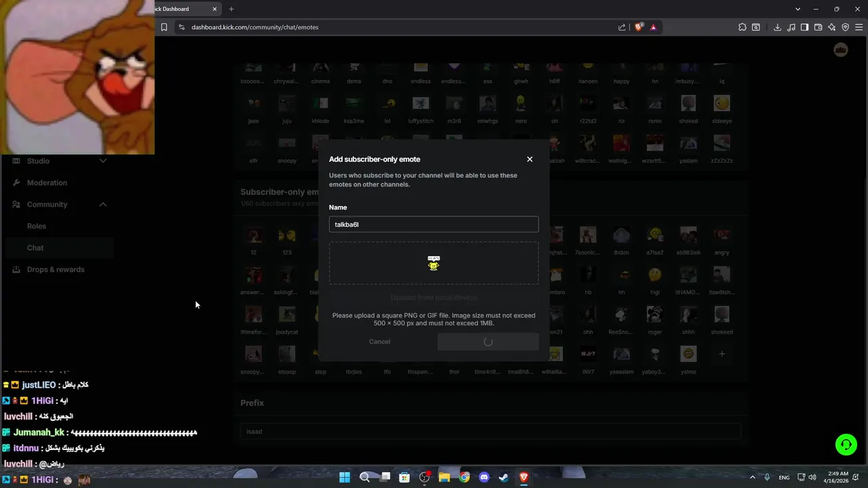
Task: Click the microphone tray icon
Action: click(x=767, y=477)
